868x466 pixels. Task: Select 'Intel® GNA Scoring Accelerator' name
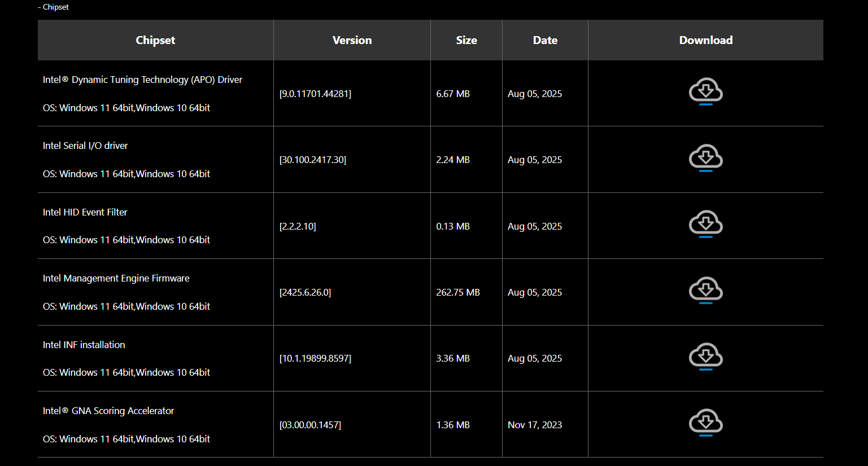pos(108,411)
